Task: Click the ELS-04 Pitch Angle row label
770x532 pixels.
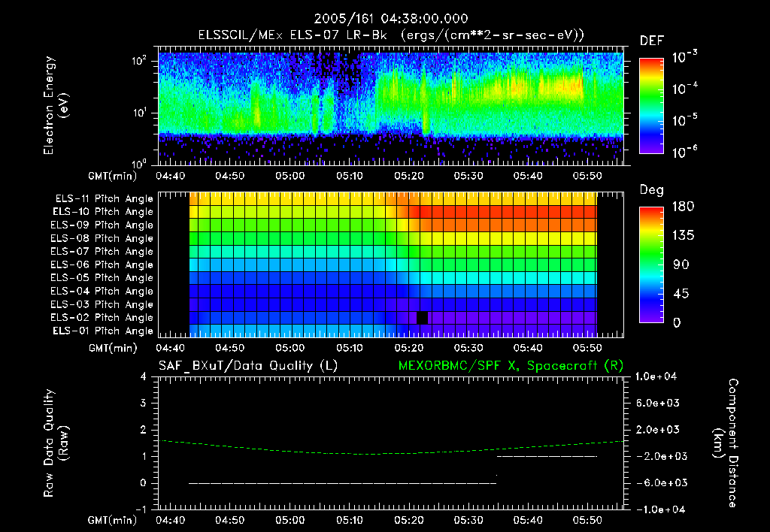Action: [x=102, y=291]
